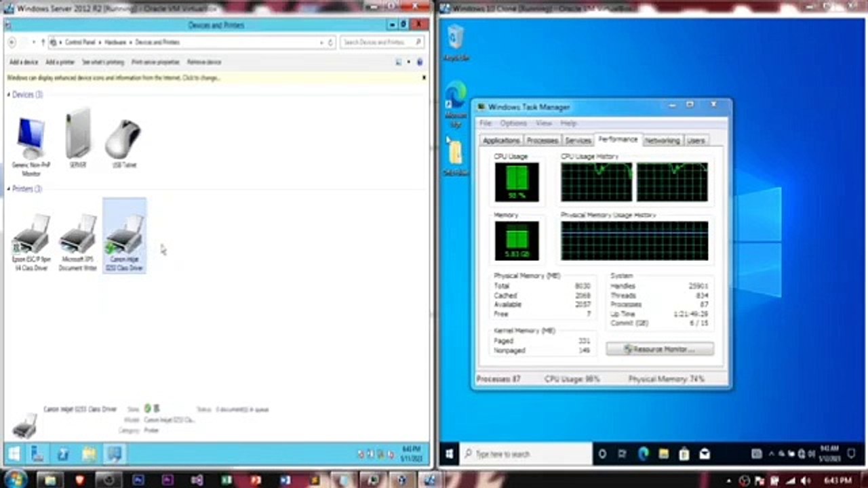Open Print server properties
868x488 pixels.
pyautogui.click(x=155, y=62)
